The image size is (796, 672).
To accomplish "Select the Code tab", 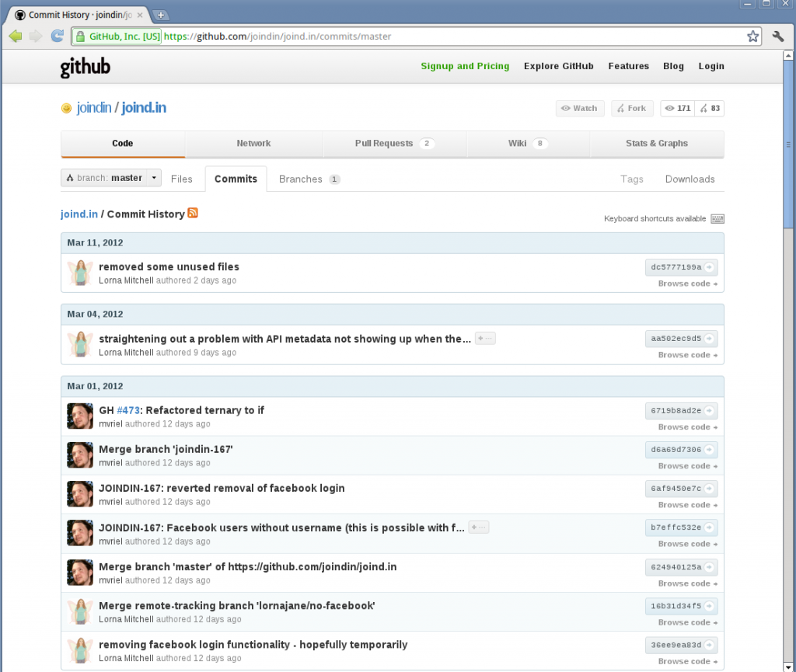I will (122, 144).
